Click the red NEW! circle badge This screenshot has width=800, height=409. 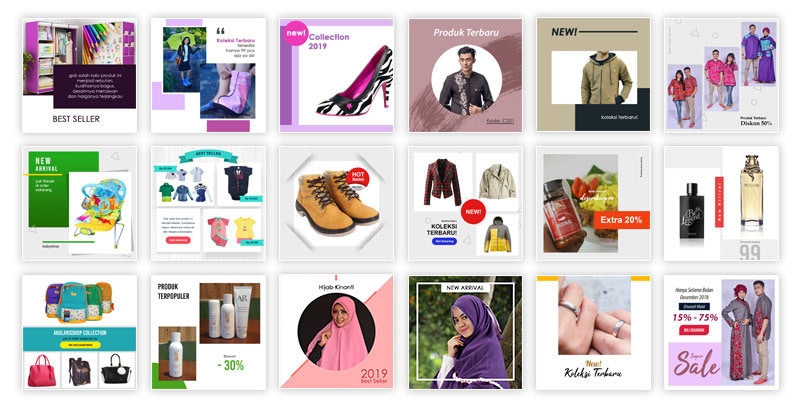click(x=473, y=212)
